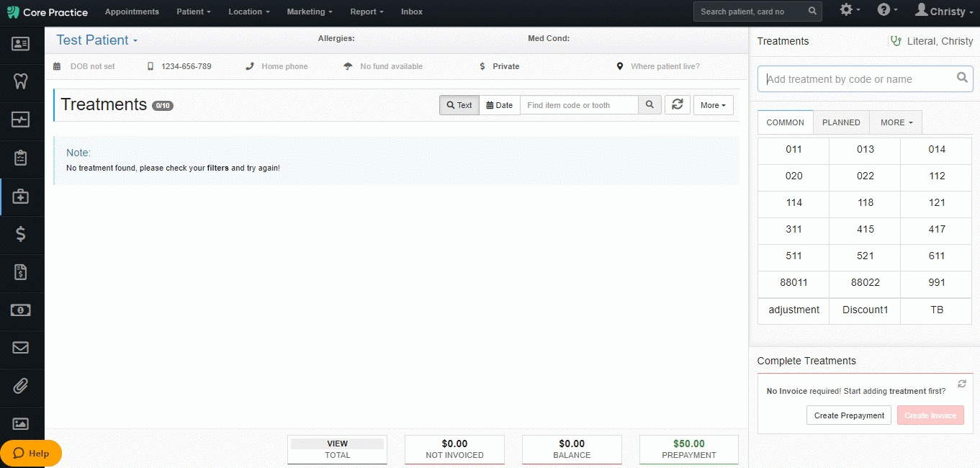Refresh the treatments list icon
The width and height of the screenshot is (980, 468).
677,104
